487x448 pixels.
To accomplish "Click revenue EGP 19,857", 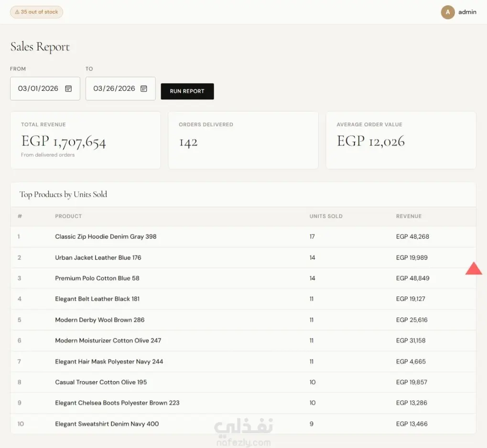I will click(411, 382).
